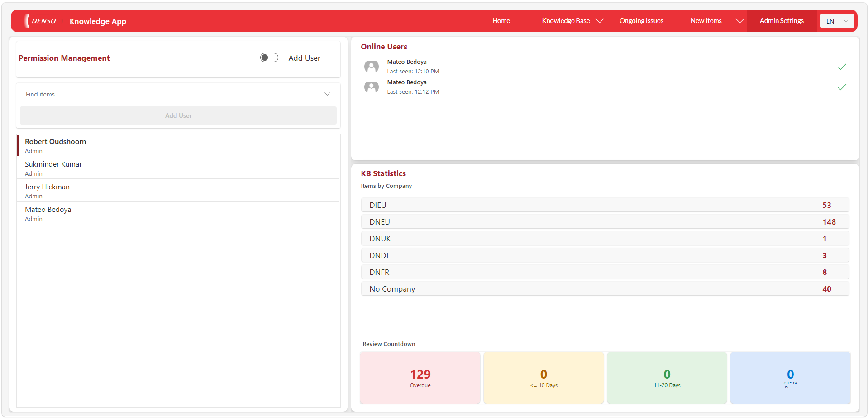Click the DNUK company row
This screenshot has width=868, height=418.
point(605,239)
